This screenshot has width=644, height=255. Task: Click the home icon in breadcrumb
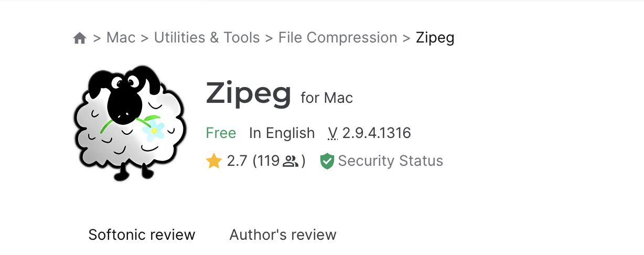click(80, 38)
